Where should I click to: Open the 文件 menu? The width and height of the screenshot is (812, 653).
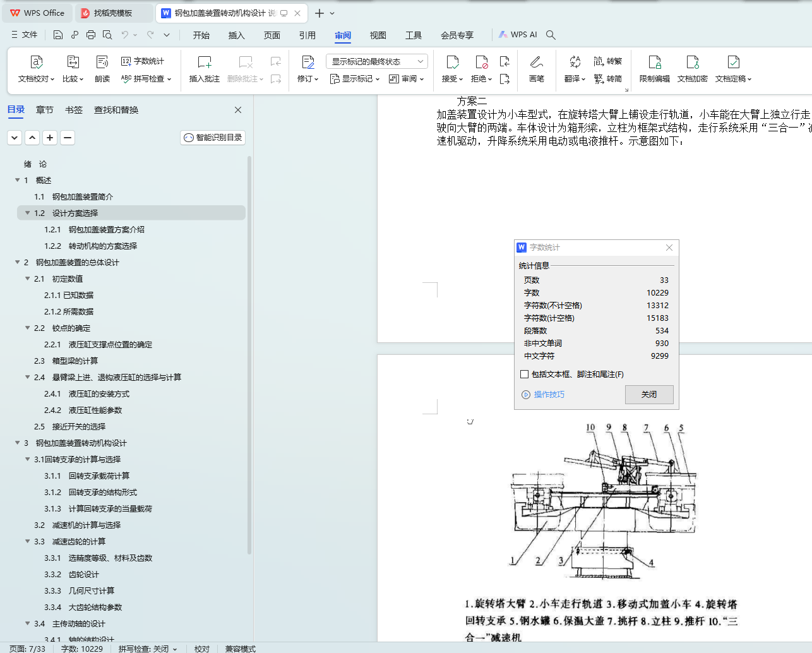(24, 35)
